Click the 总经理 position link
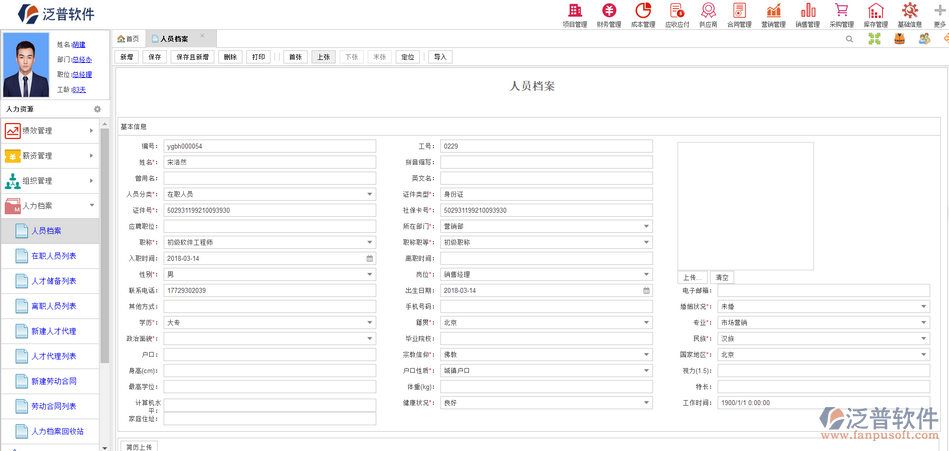The width and height of the screenshot is (949, 451). click(82, 75)
